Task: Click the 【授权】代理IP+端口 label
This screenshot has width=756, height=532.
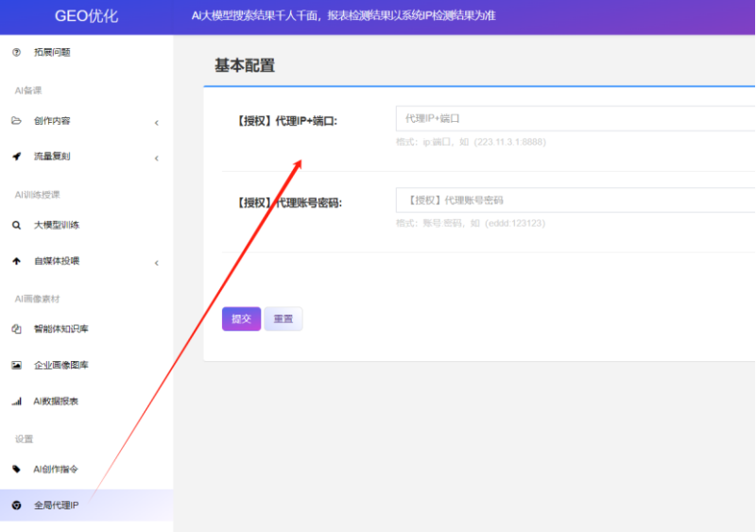Action: coord(286,121)
